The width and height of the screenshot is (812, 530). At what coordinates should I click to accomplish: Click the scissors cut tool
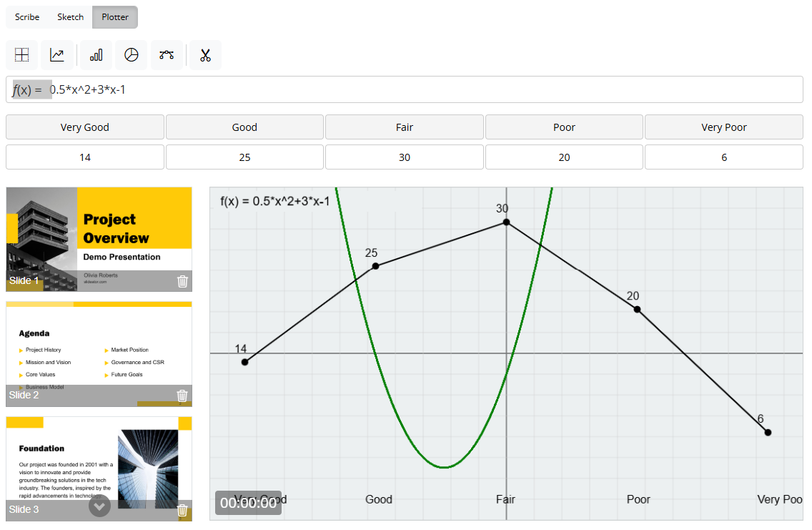[x=206, y=55]
